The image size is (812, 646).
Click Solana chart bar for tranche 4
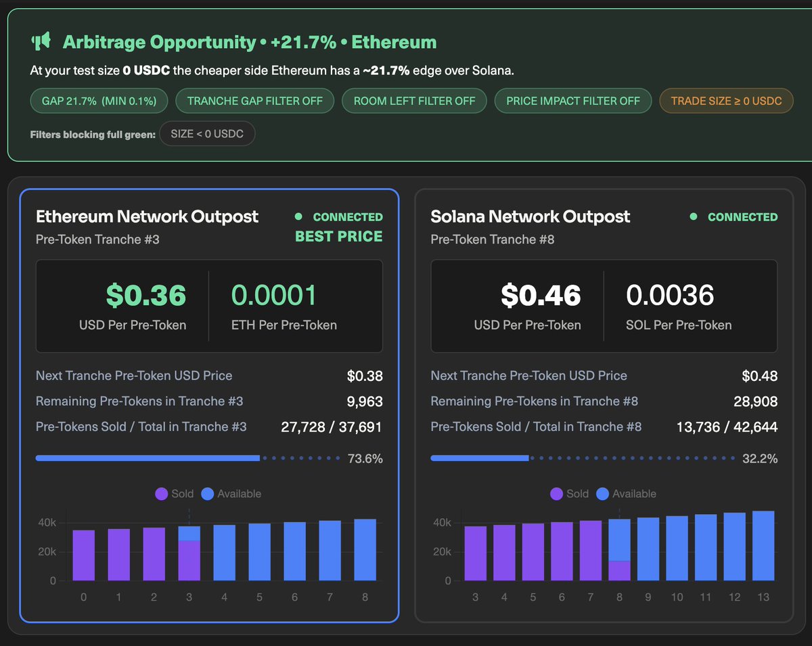tap(504, 553)
